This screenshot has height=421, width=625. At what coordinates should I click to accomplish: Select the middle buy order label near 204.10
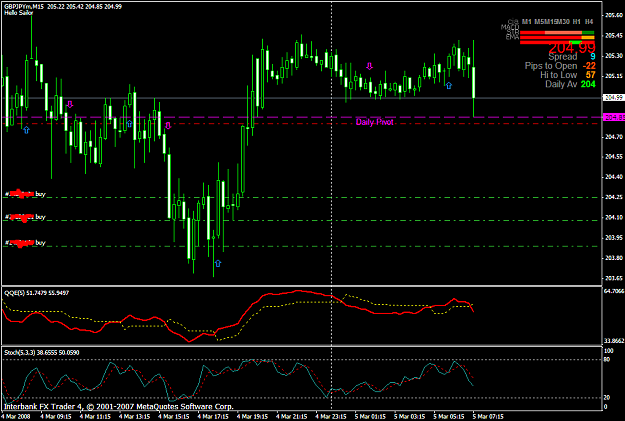[25, 217]
